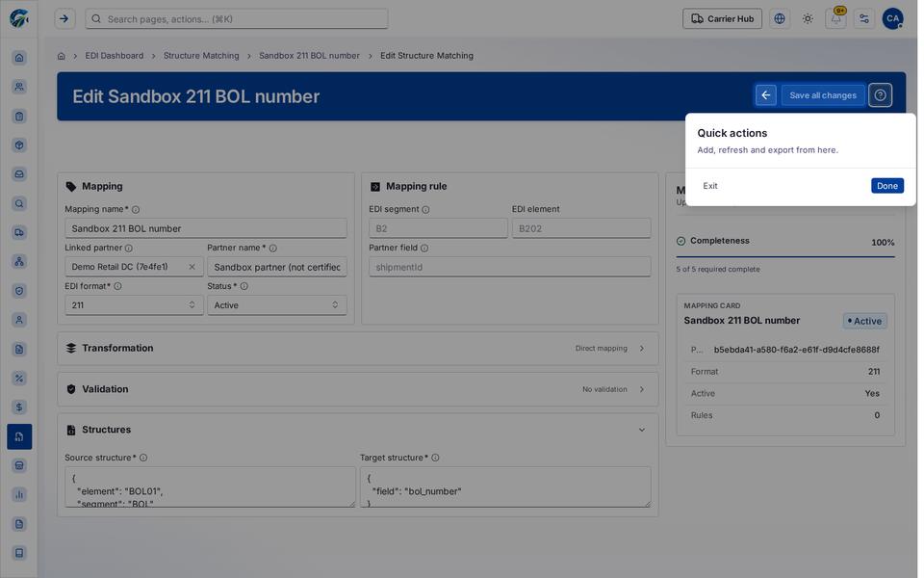Go to Structure Matching breadcrumb
The height and width of the screenshot is (578, 924).
(201, 56)
